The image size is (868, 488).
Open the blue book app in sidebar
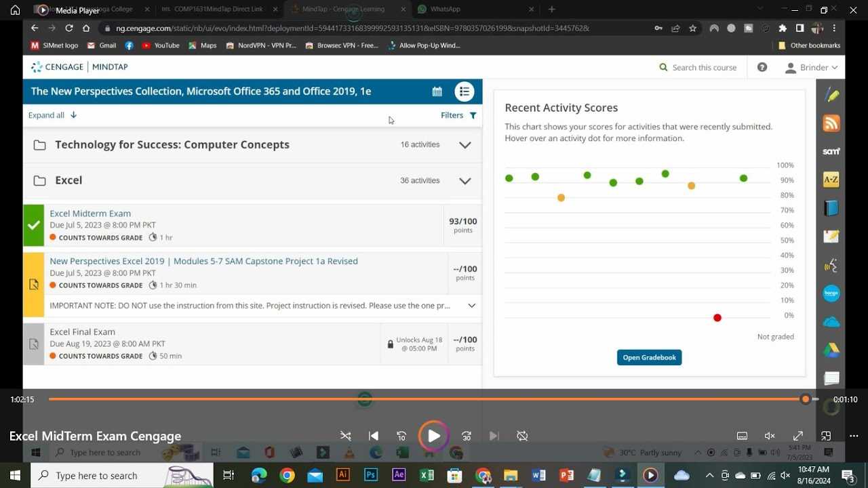[831, 208]
